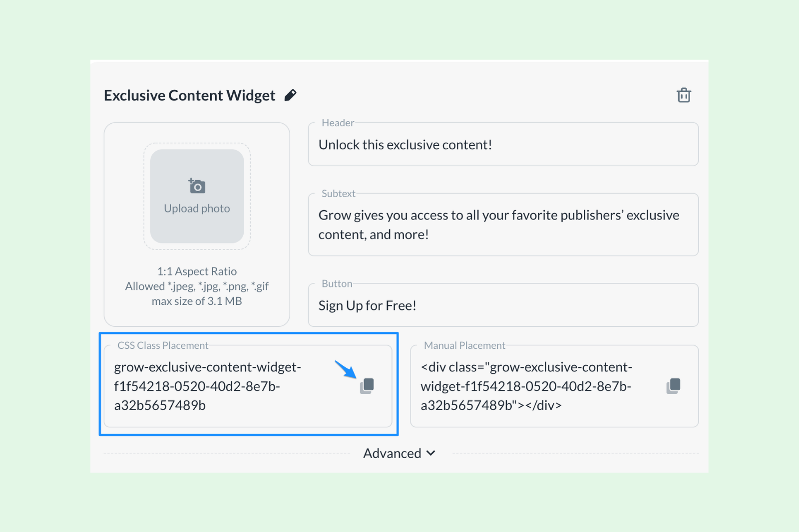Edit the Header text field
Screen dimensions: 799x532
coord(503,145)
